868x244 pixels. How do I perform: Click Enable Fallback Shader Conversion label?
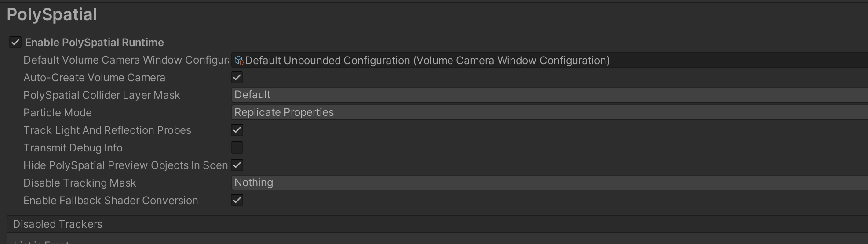[110, 201]
